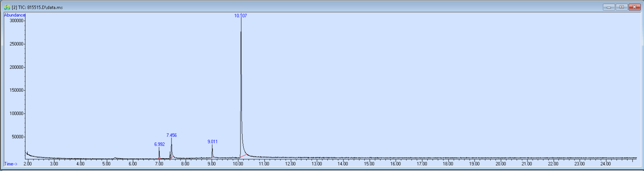Close the TIC 815515.D data.ms window

click(x=634, y=7)
